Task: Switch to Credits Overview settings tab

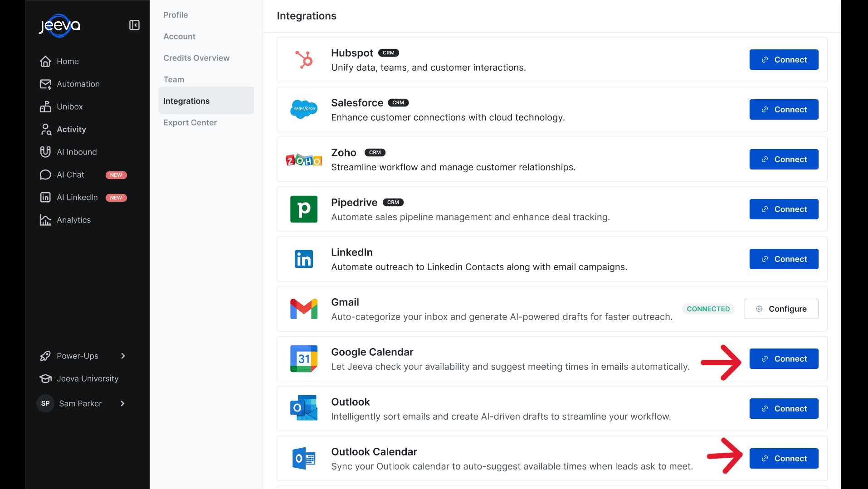Action: tap(196, 58)
